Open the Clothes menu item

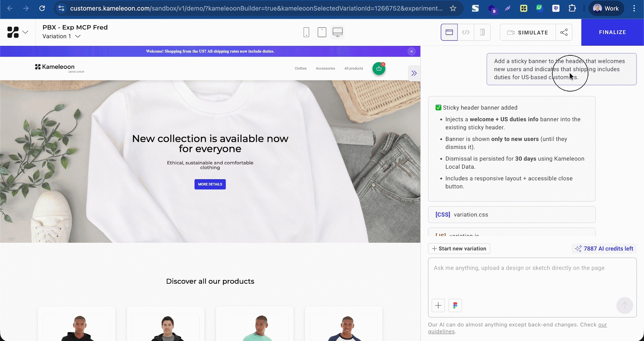[x=300, y=68]
